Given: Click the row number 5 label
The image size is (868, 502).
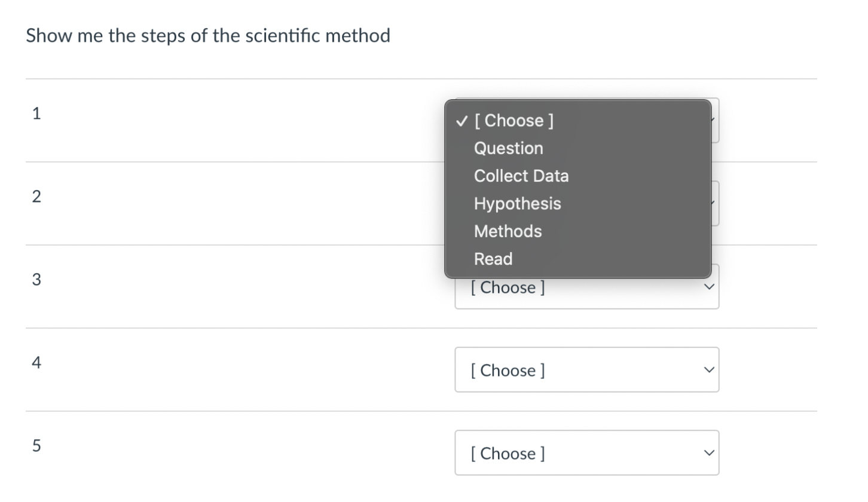Looking at the screenshot, I should coord(36,446).
